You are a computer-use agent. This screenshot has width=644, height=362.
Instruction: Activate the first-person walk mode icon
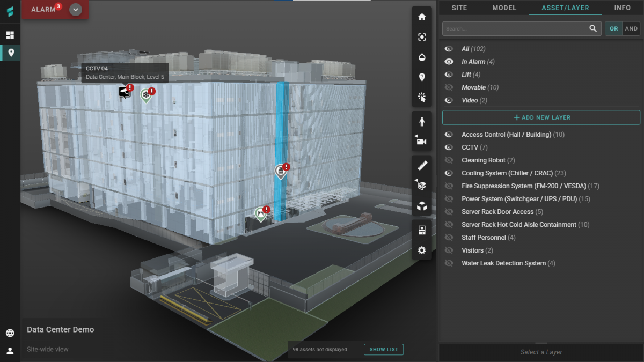[x=422, y=121]
